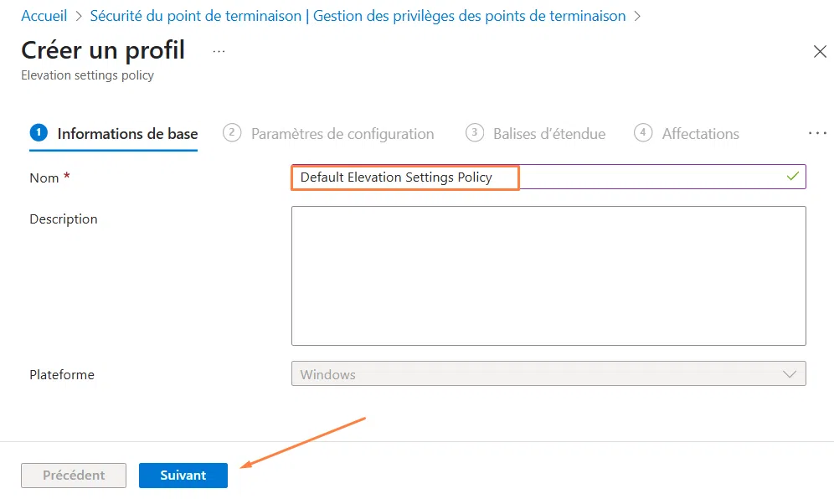
Task: Click the breadcrumb chevron after Gestion des privilèges
Action: pos(636,15)
